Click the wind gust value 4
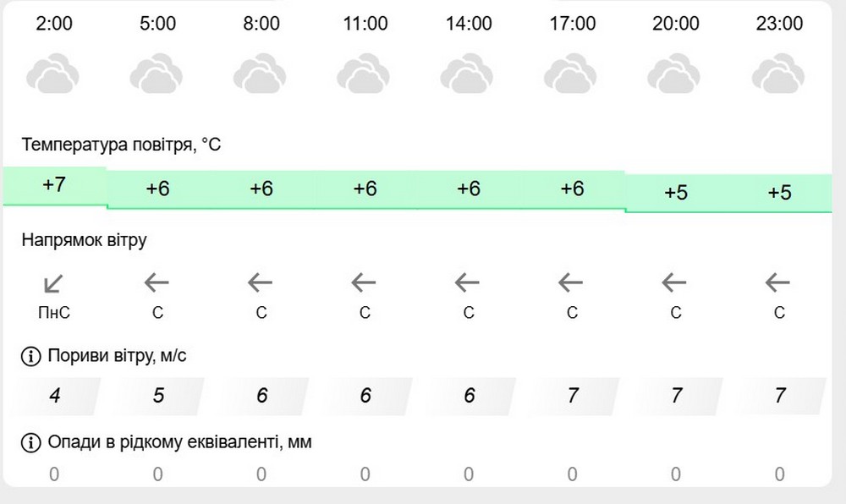The height and width of the screenshot is (504, 846). (x=54, y=395)
